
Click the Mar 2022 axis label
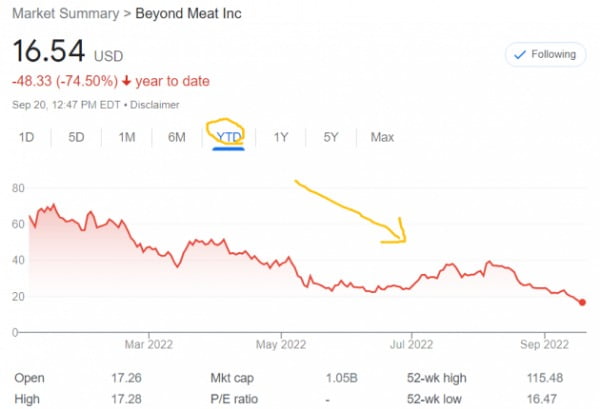point(147,345)
